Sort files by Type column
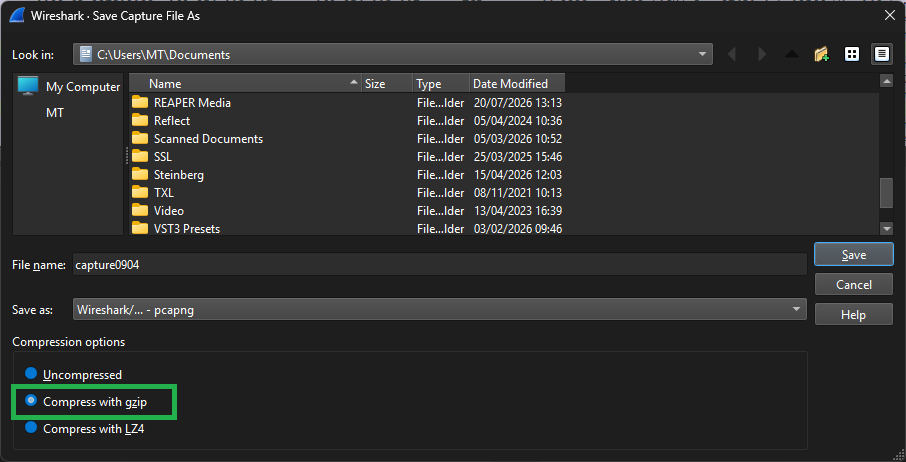906x462 pixels. coord(441,84)
